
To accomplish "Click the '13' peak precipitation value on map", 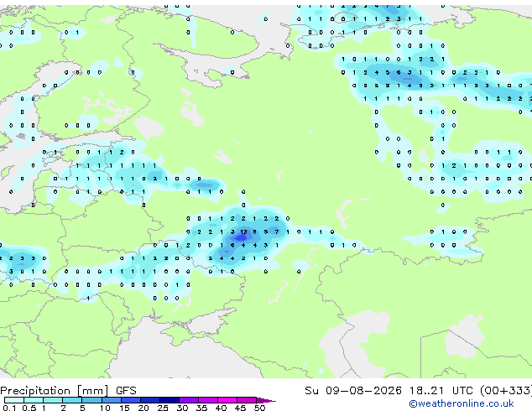I will pos(243,232).
